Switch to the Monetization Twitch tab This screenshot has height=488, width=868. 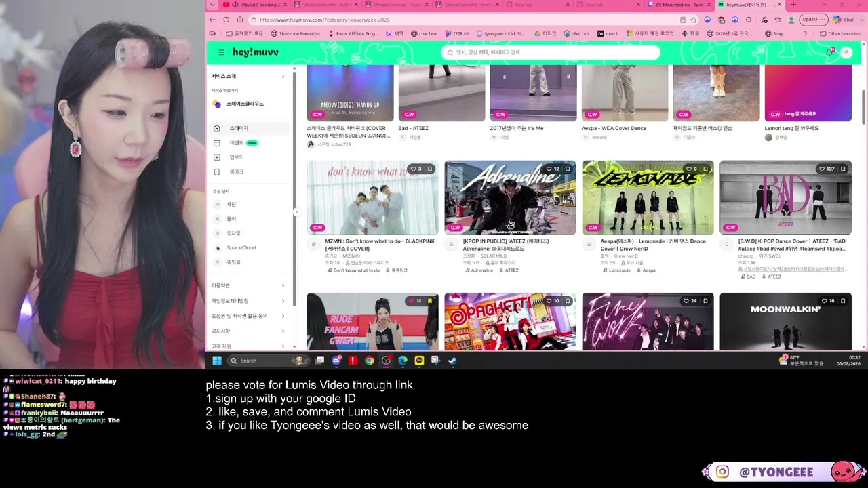point(679,5)
